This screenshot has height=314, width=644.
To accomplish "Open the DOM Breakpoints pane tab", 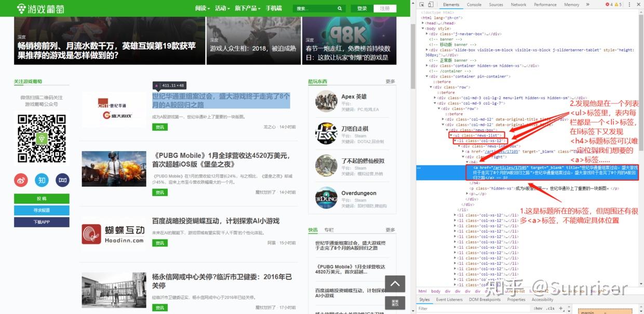I will [x=485, y=299].
